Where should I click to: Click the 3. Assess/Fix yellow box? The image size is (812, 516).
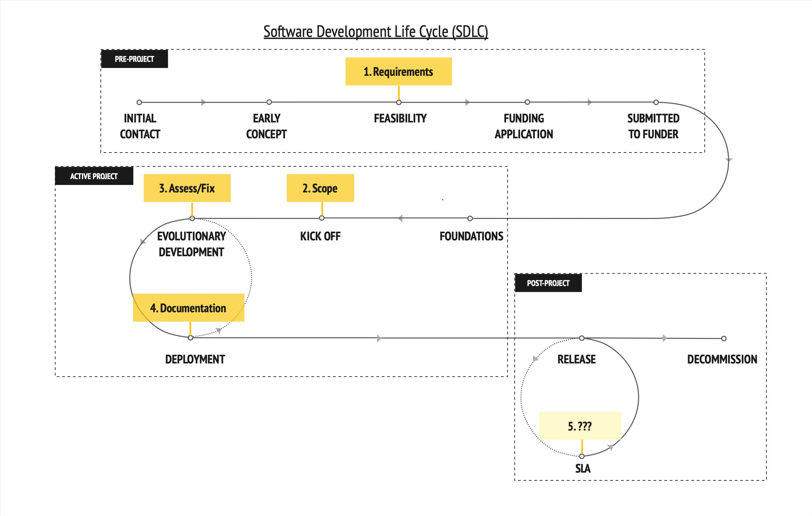(x=187, y=188)
